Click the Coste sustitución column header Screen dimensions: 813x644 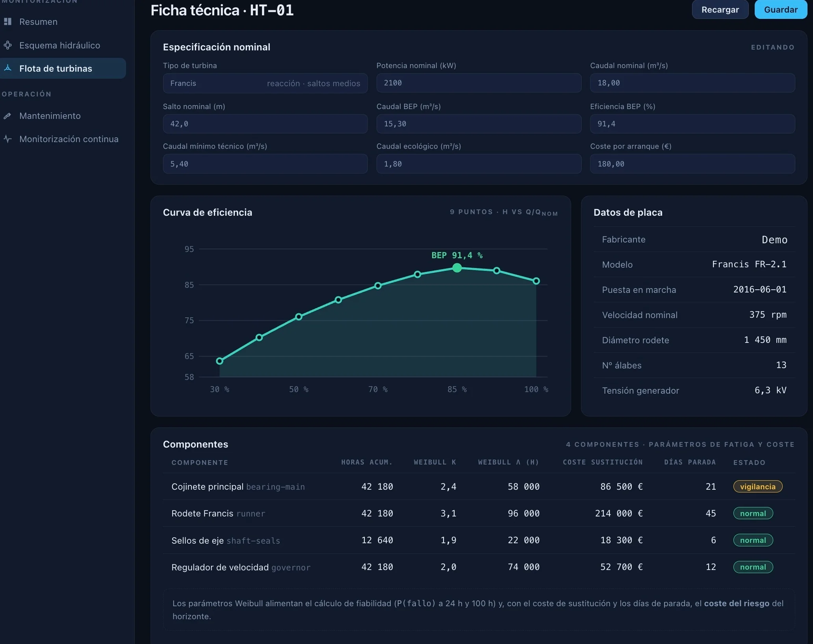coord(603,462)
